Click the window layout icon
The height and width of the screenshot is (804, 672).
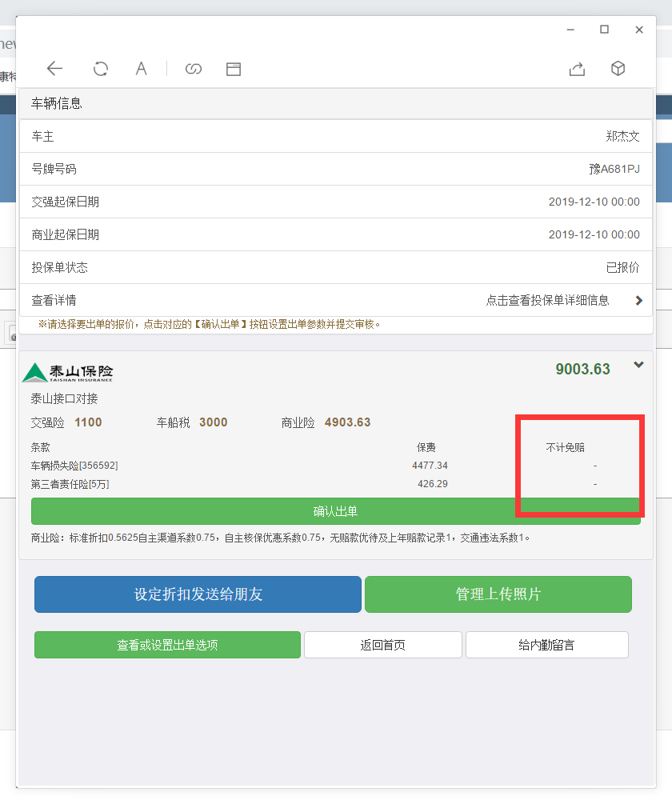point(234,69)
